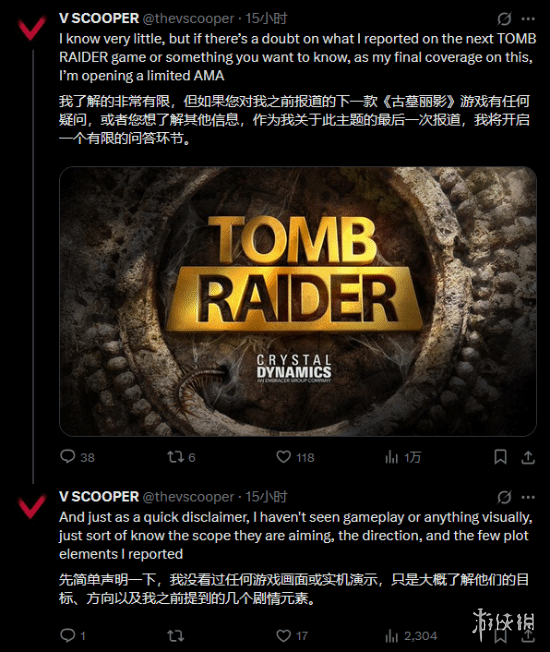Open the Tomb Raider Crystal Dynamics image
Image resolution: width=550 pixels, height=652 pixels.
298,301
